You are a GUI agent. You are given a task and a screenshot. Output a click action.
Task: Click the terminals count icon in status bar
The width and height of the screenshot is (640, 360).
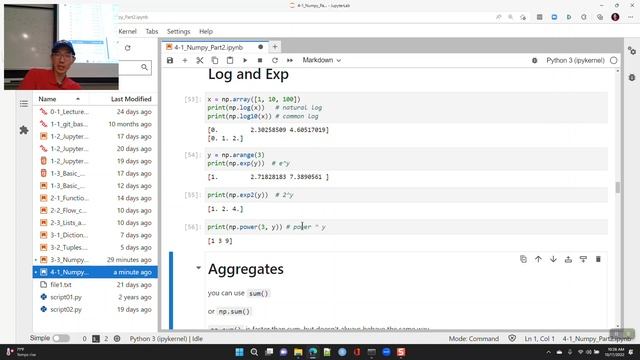[x=96, y=338]
